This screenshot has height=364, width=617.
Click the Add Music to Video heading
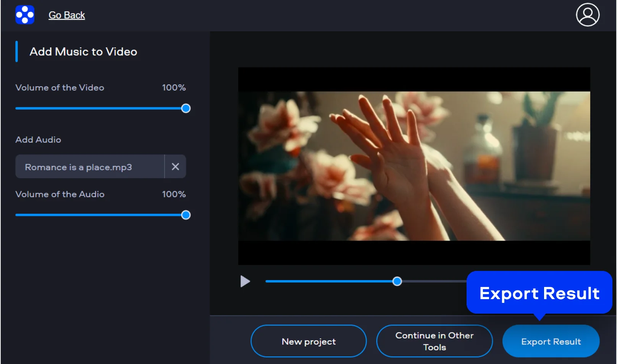click(x=83, y=52)
